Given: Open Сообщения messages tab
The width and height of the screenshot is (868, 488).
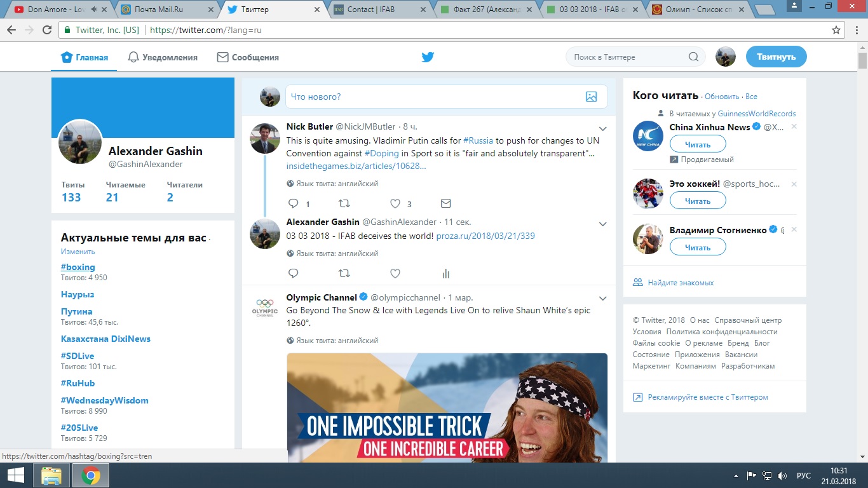Looking at the screenshot, I should pos(248,57).
